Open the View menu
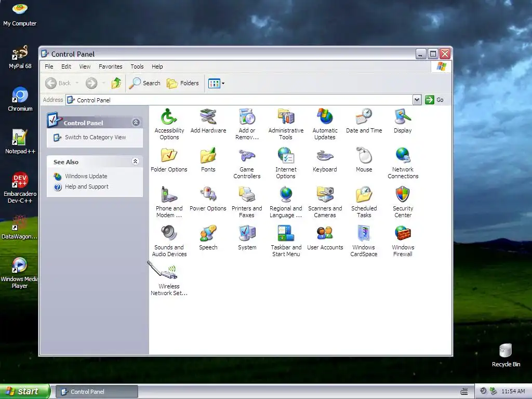 click(x=85, y=66)
